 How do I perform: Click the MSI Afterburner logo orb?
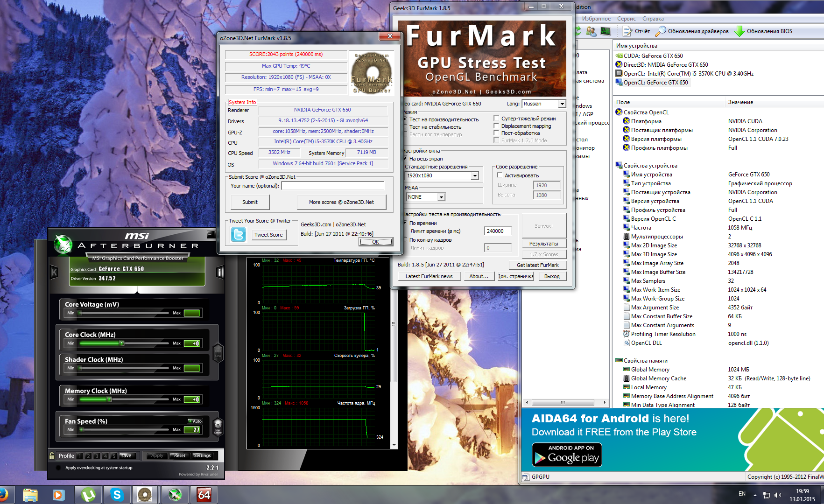tap(63, 244)
